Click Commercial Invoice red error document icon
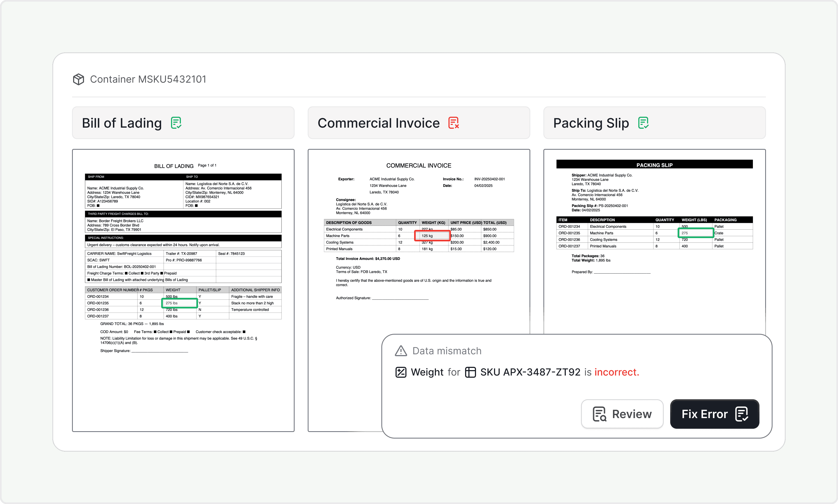 [453, 123]
